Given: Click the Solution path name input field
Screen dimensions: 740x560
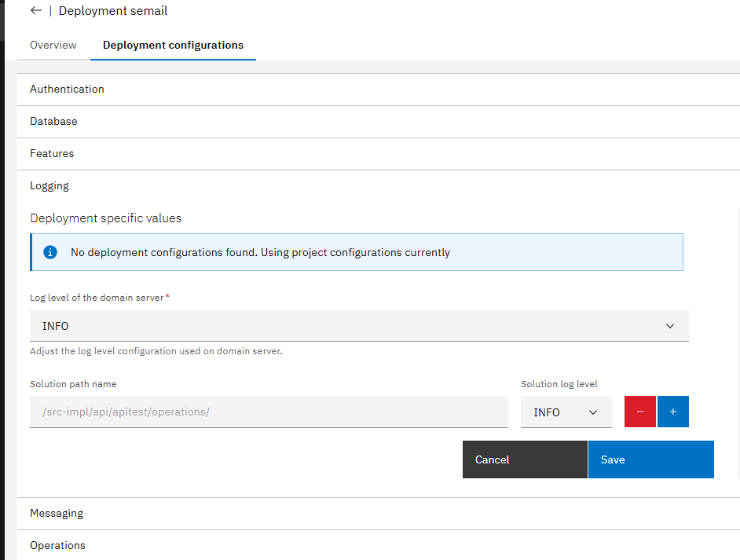Looking at the screenshot, I should coord(269,412).
